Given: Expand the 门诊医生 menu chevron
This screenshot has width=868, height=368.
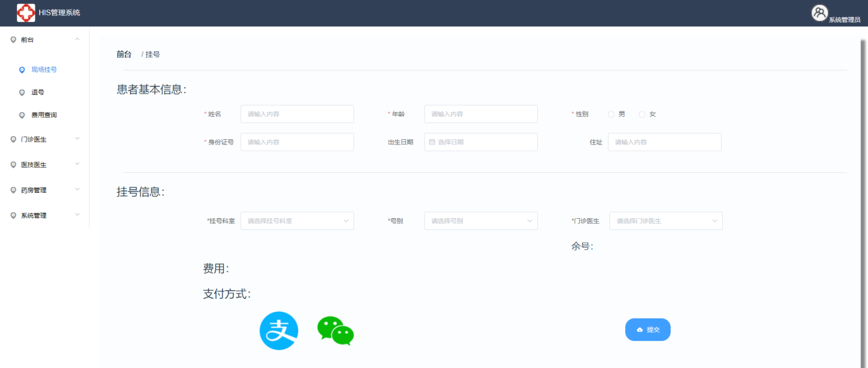Looking at the screenshot, I should 77,139.
